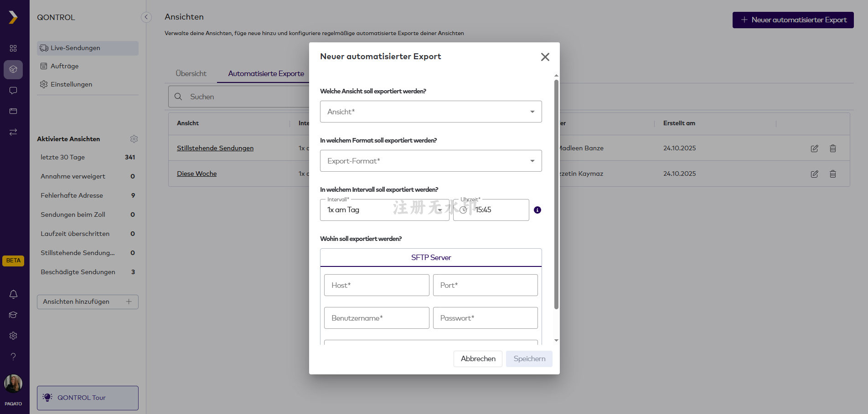
Task: Click the Uhrzeit time field
Action: tap(491, 210)
